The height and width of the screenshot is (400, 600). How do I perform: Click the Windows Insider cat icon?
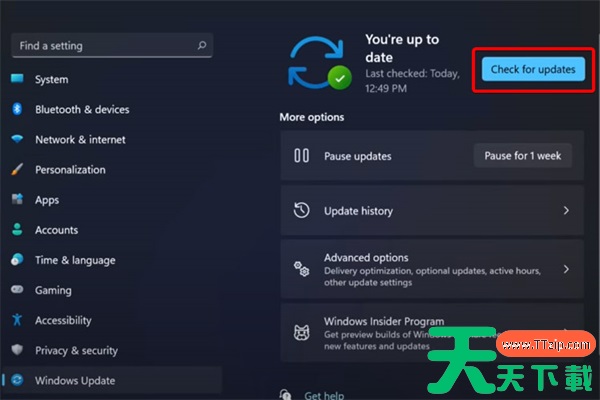pos(302,332)
